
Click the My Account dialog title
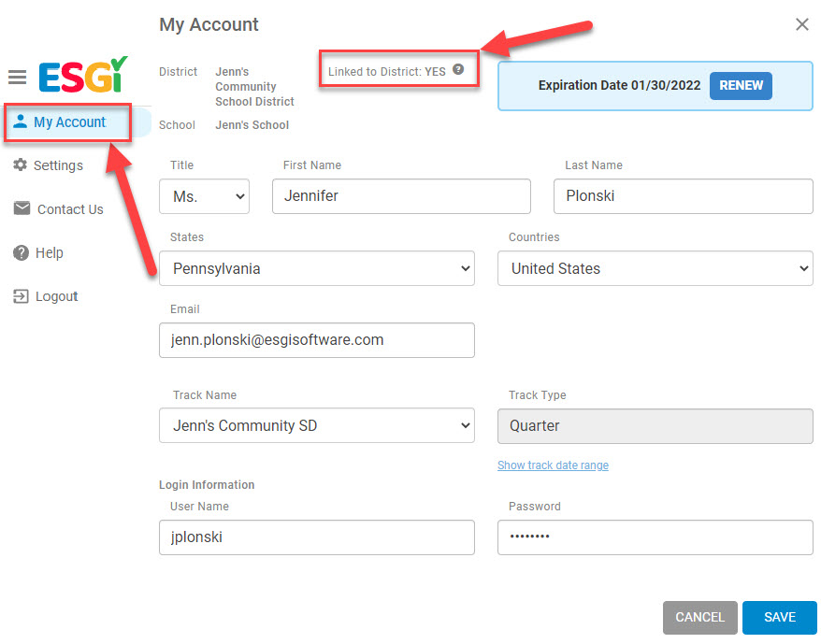[209, 24]
